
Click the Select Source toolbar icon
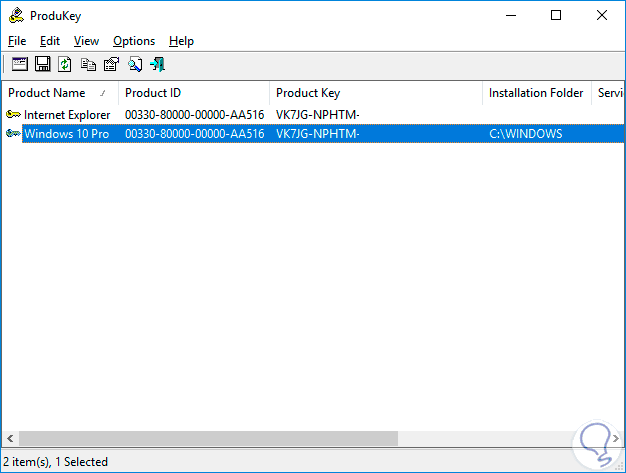[20, 64]
